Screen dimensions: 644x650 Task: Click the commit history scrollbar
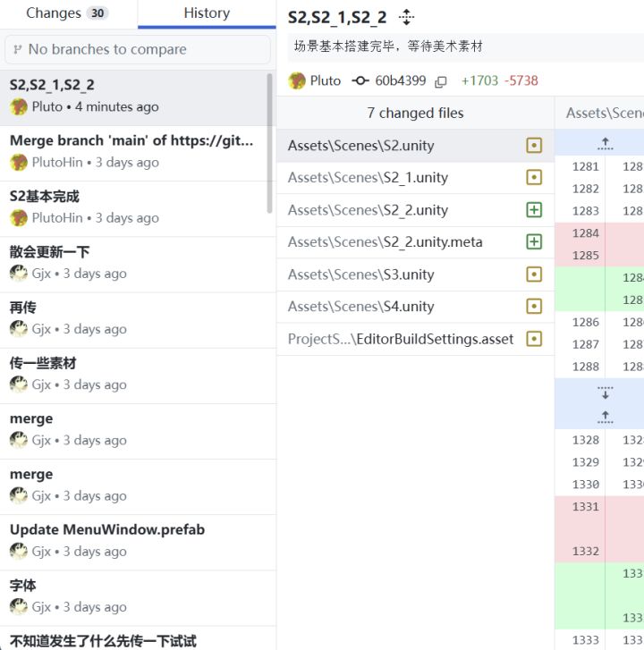(270, 143)
